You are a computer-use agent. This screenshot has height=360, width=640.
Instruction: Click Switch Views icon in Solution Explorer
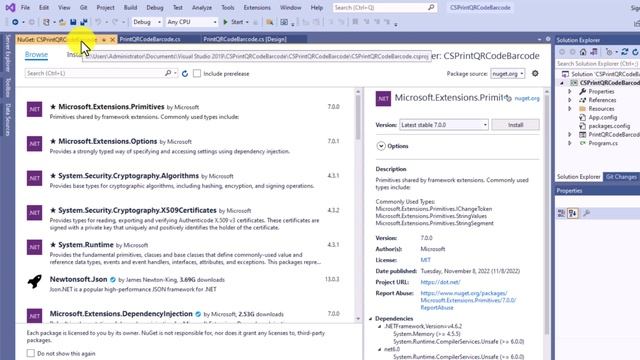(x=594, y=52)
